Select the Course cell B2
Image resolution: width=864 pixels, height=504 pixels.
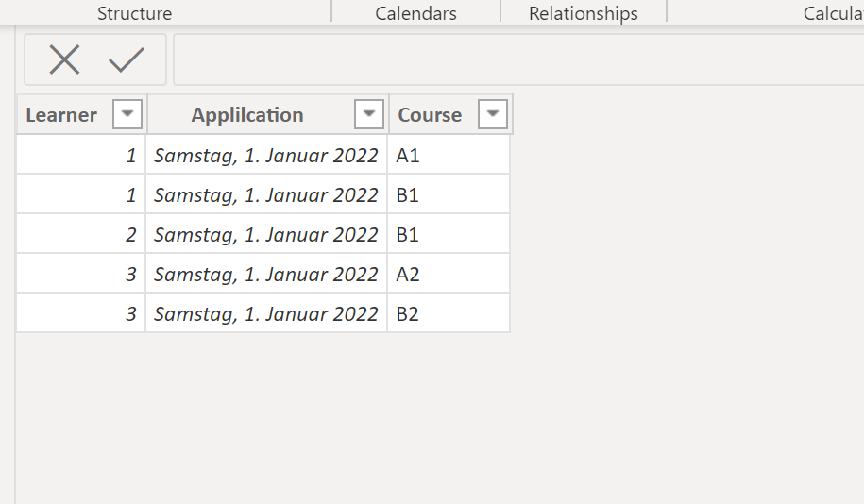tap(449, 313)
